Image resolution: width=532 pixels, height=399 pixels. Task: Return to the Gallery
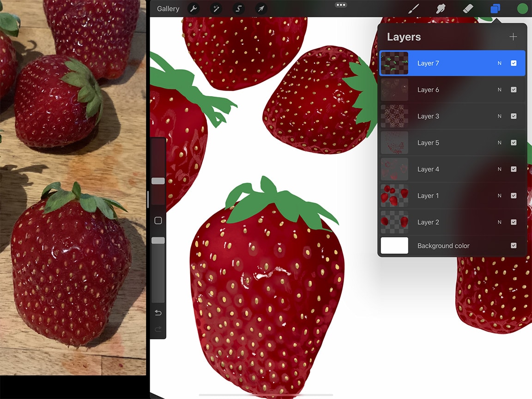click(168, 8)
